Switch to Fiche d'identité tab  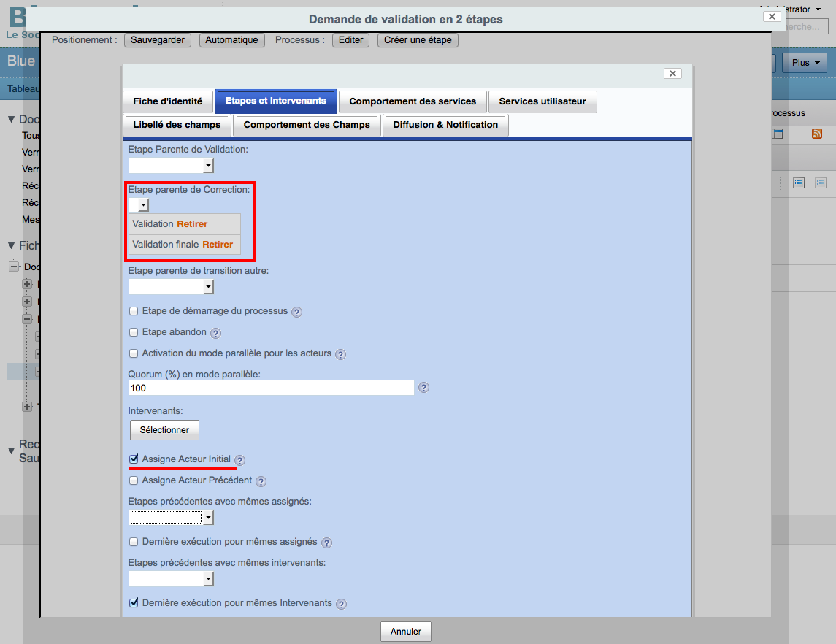tap(168, 101)
